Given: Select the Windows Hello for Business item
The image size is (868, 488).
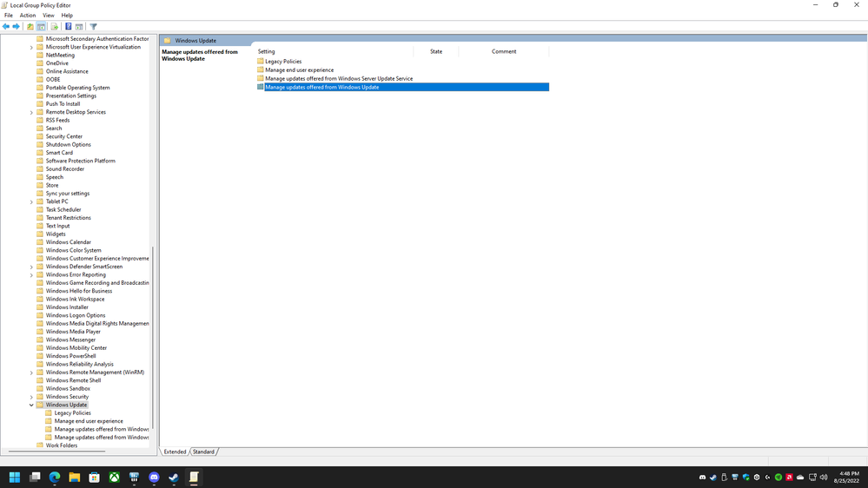Looking at the screenshot, I should click(78, 291).
